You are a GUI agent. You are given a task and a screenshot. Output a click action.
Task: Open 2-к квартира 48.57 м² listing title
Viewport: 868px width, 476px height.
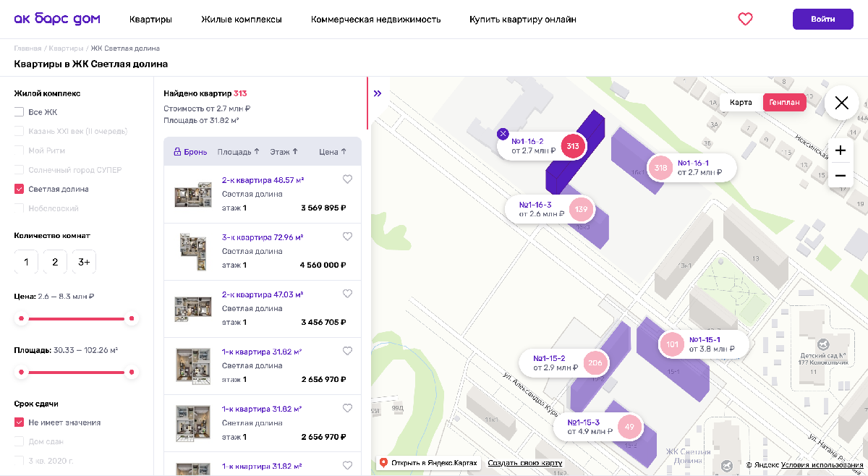click(x=263, y=180)
